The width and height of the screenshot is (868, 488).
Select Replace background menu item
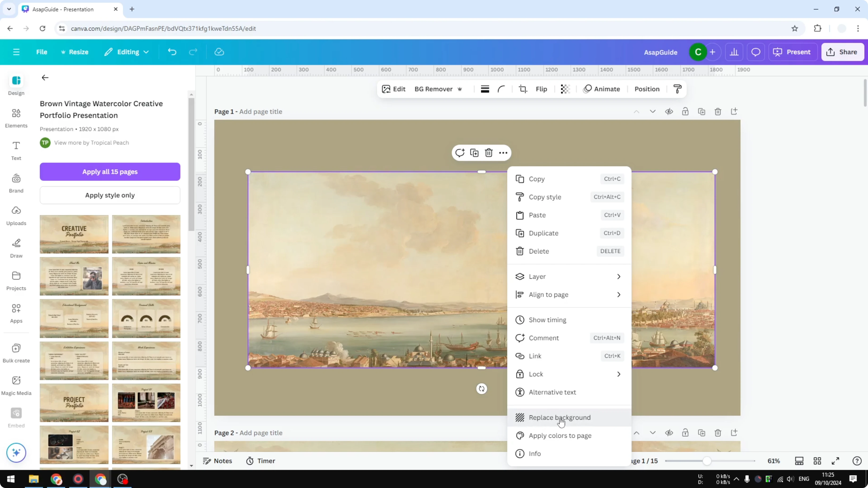569,418
